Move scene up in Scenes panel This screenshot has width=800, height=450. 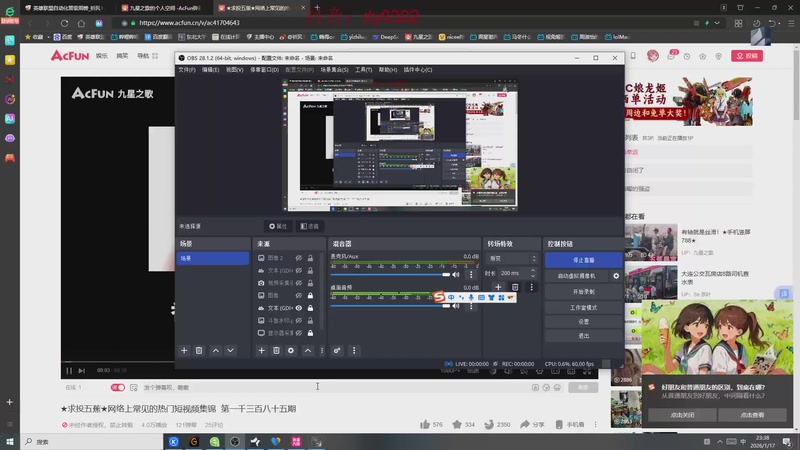216,351
